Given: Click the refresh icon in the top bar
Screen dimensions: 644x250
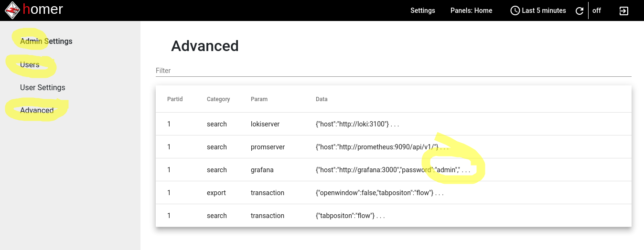Looking at the screenshot, I should click(x=580, y=10).
